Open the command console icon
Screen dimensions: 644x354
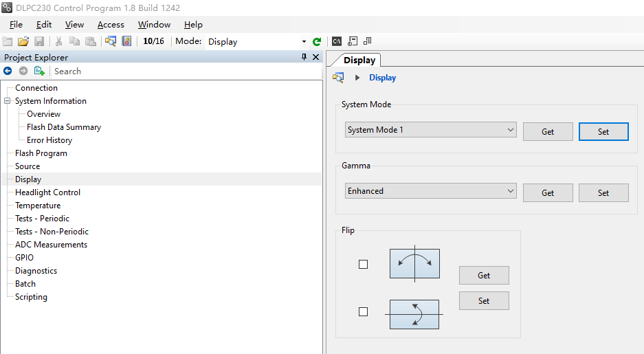click(x=337, y=41)
